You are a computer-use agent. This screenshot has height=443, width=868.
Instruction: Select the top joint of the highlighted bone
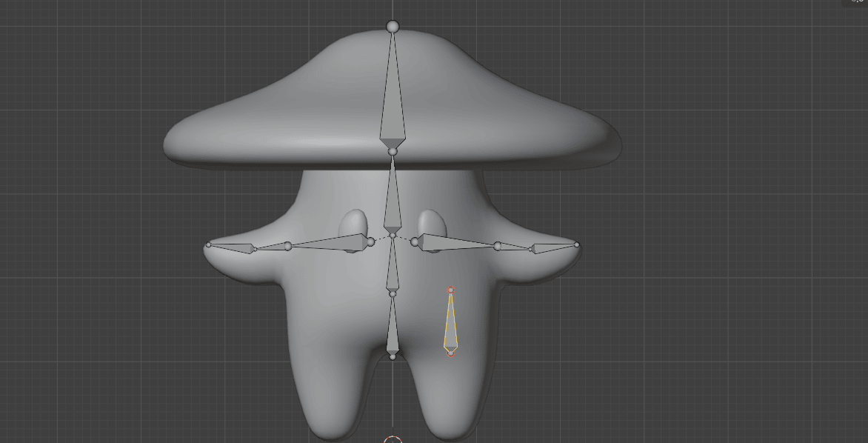tap(450, 290)
